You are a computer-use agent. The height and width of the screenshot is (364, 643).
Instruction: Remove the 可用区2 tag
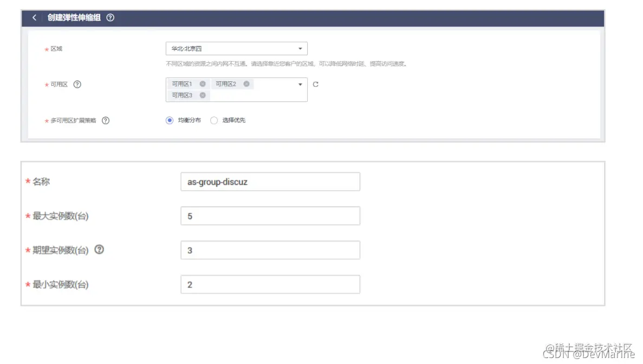click(246, 84)
